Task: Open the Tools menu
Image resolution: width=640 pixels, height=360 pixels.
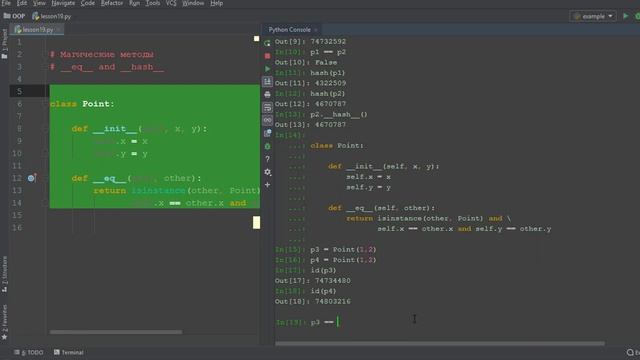Action: (153, 3)
